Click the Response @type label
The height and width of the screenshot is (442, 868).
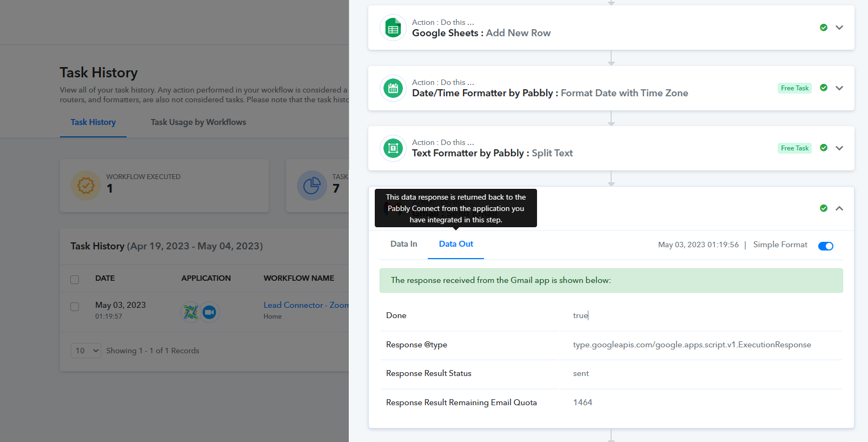click(416, 345)
